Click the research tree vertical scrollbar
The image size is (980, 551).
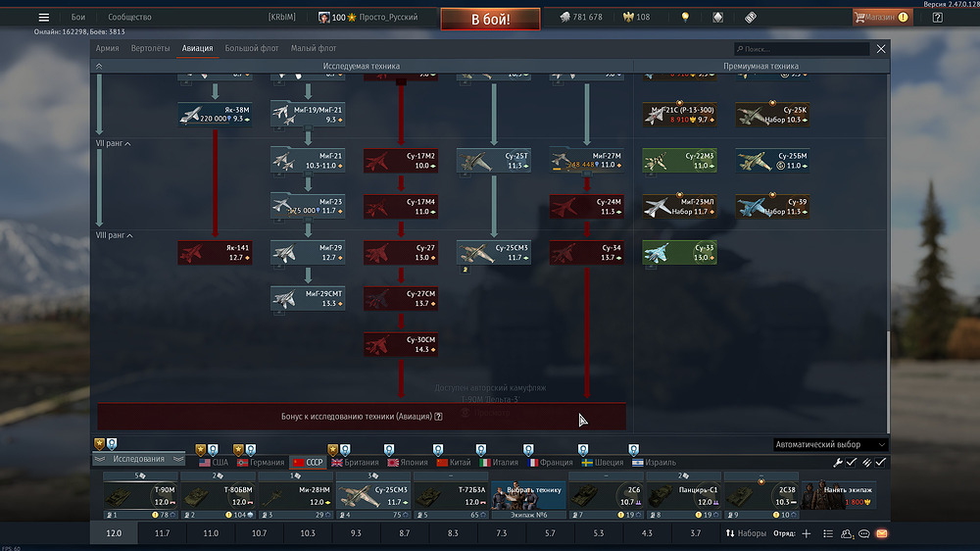coord(888,381)
